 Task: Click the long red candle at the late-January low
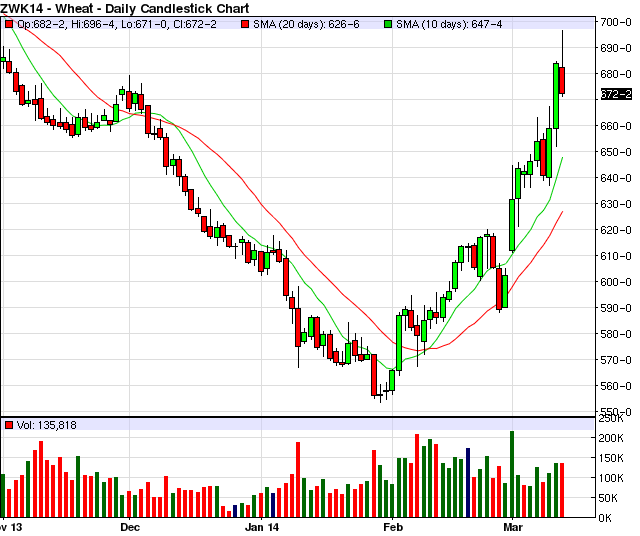point(374,375)
